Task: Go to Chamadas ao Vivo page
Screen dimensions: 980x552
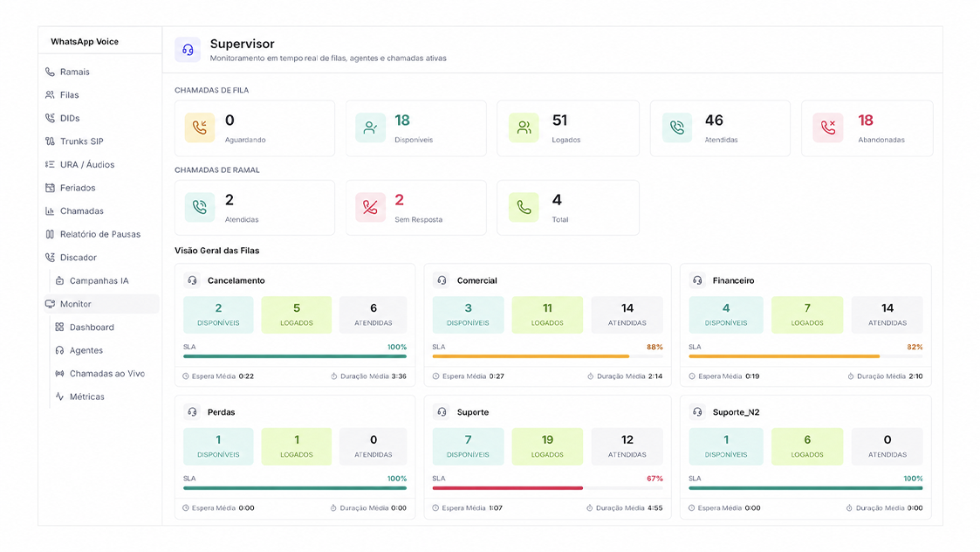Action: [105, 374]
